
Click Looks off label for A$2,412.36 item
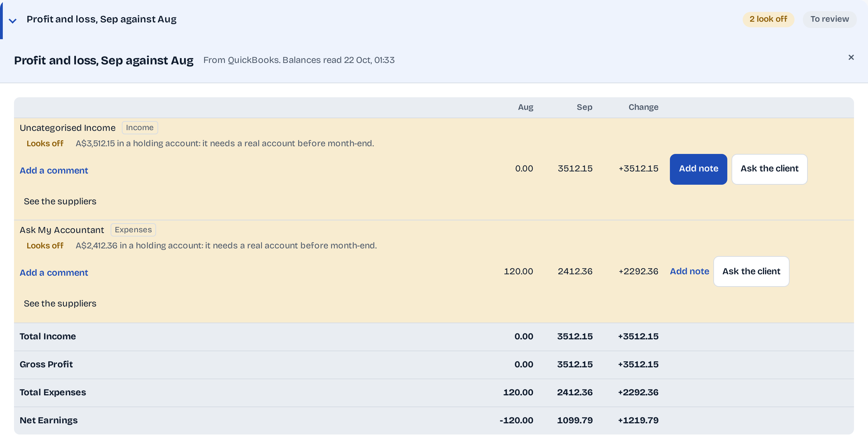pos(45,246)
